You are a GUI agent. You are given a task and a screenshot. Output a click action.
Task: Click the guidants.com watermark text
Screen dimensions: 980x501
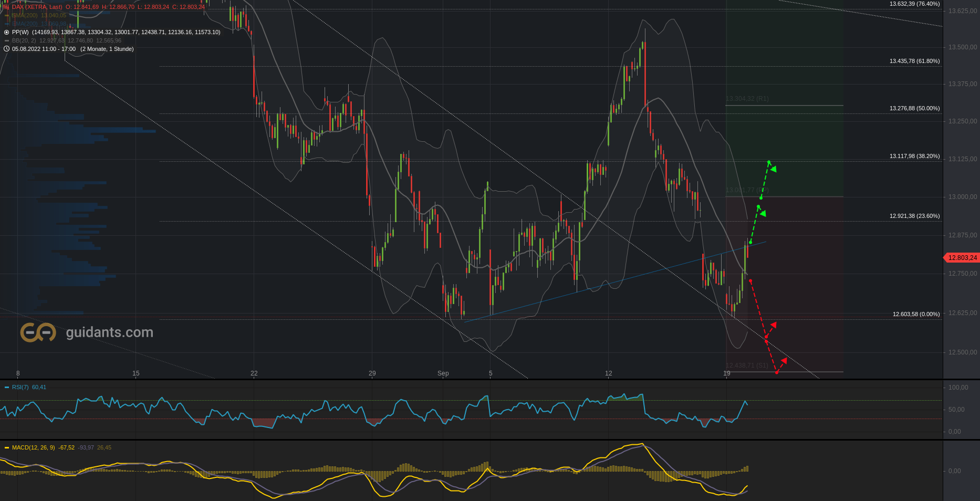point(109,332)
